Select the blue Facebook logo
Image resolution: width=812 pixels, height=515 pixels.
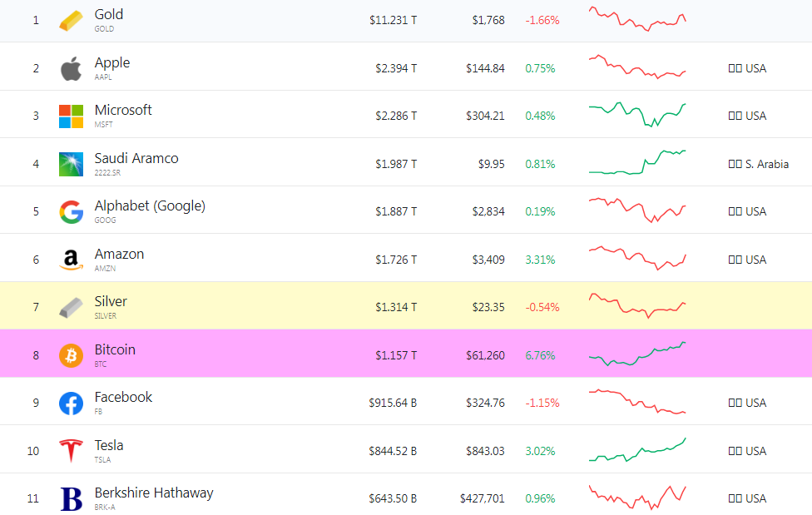pyautogui.click(x=71, y=403)
